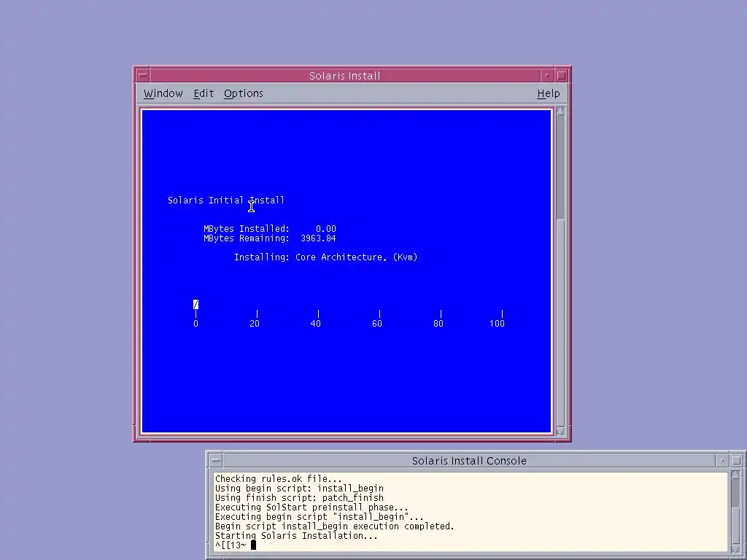Click the '80' progress scale mark
Viewport: 747px width, 560px height.
tap(438, 323)
